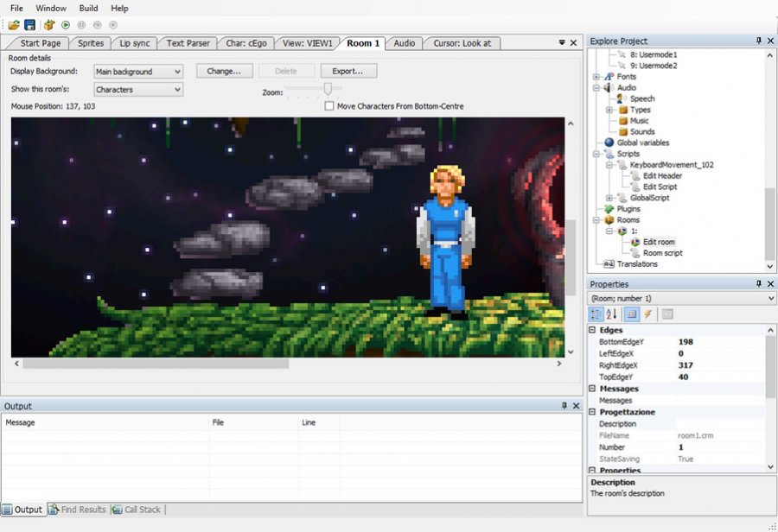Show the Find Results output tab
The height and width of the screenshot is (532, 778).
[79, 510]
